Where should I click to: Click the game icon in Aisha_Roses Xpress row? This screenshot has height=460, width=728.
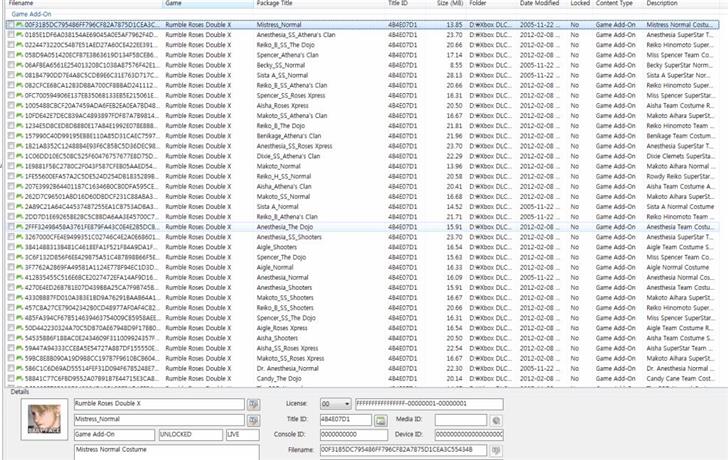[20, 105]
